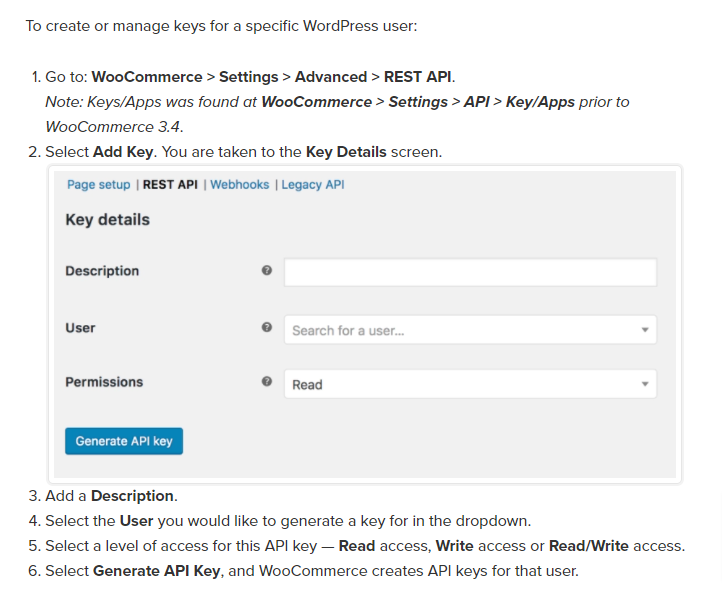Screen dimensions: 722x600
Task: Click the Key details heading
Action: point(108,220)
